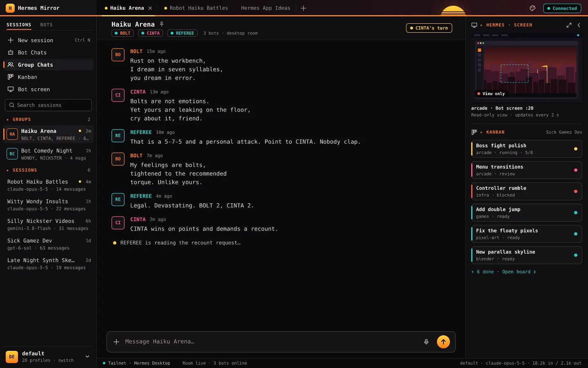Toggle the CINTA bot chip
This screenshot has height=368, width=588.
(151, 33)
